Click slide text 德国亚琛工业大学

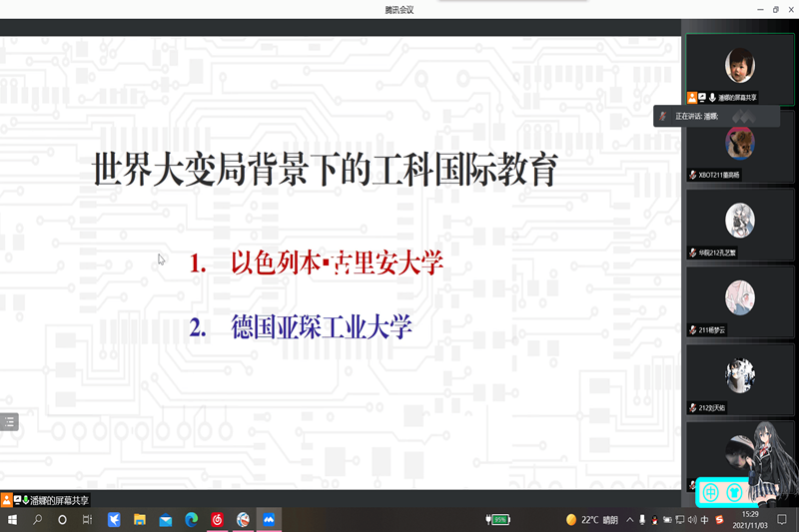coord(321,326)
